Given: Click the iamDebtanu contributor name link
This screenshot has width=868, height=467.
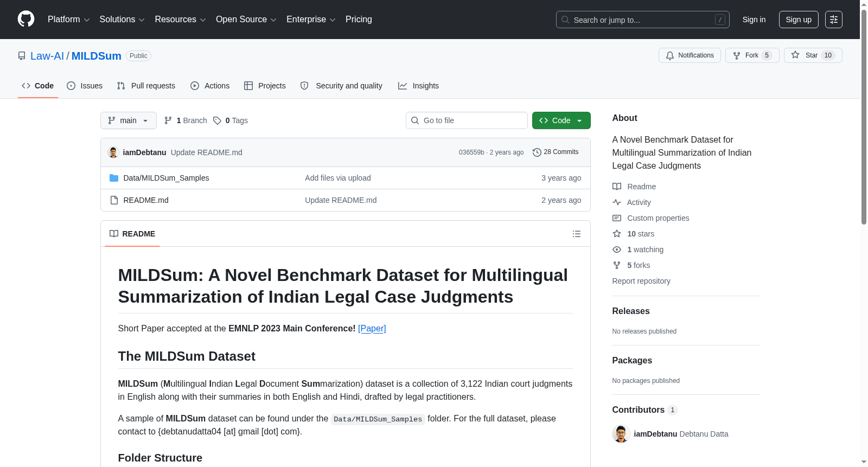Looking at the screenshot, I should (655, 434).
